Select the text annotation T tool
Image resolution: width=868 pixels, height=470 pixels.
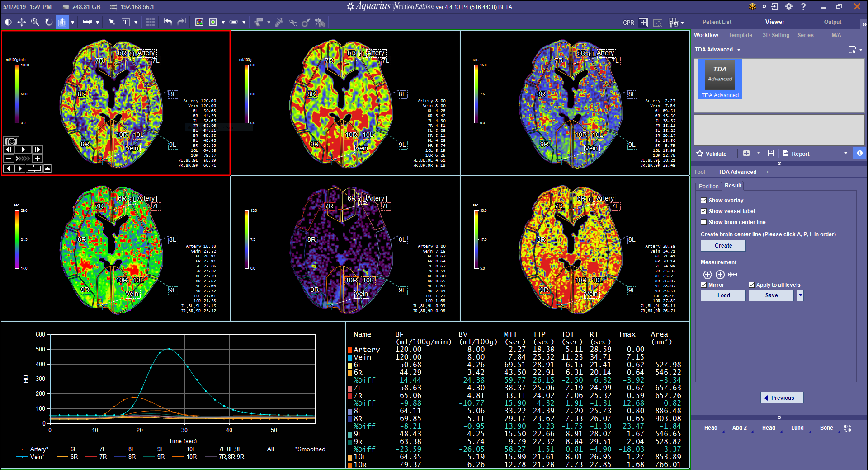pyautogui.click(x=125, y=22)
